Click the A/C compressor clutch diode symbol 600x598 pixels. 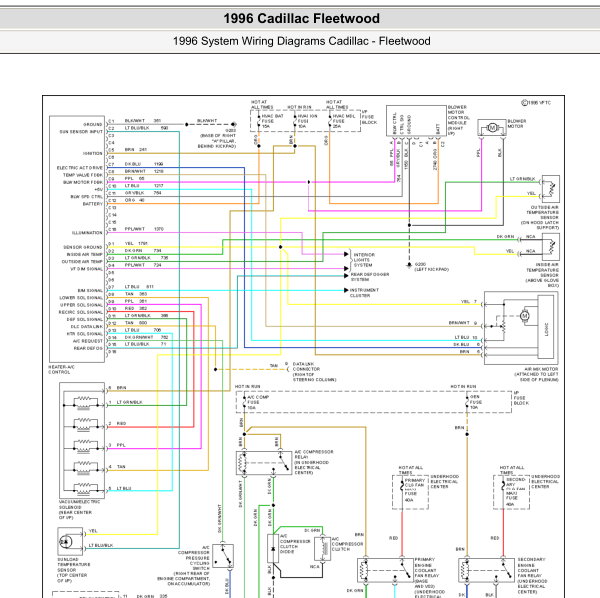point(273,549)
